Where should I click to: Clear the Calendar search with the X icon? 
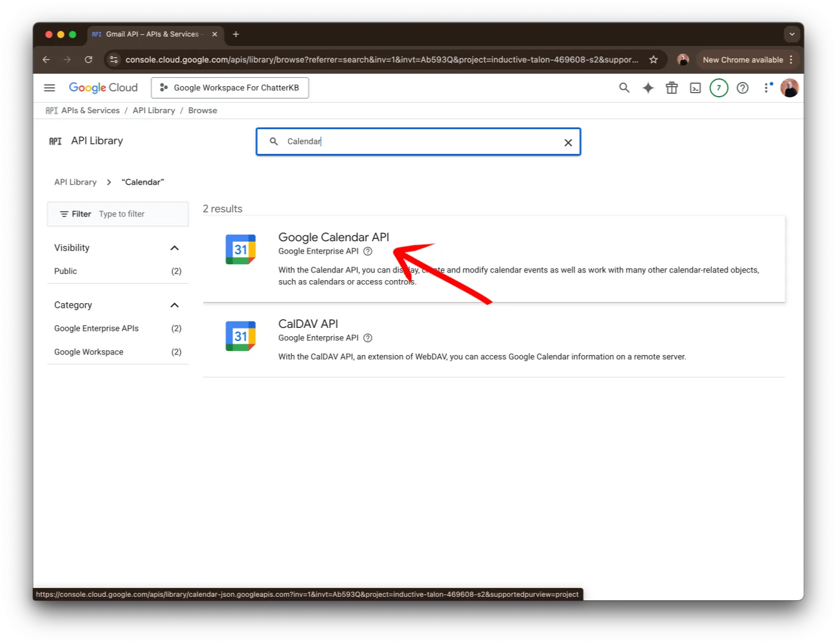[568, 143]
